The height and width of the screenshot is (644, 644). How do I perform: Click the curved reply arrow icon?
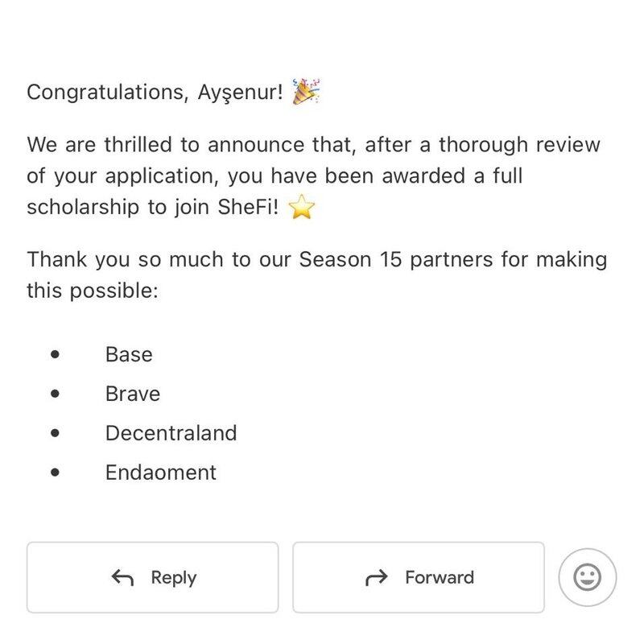point(123,577)
